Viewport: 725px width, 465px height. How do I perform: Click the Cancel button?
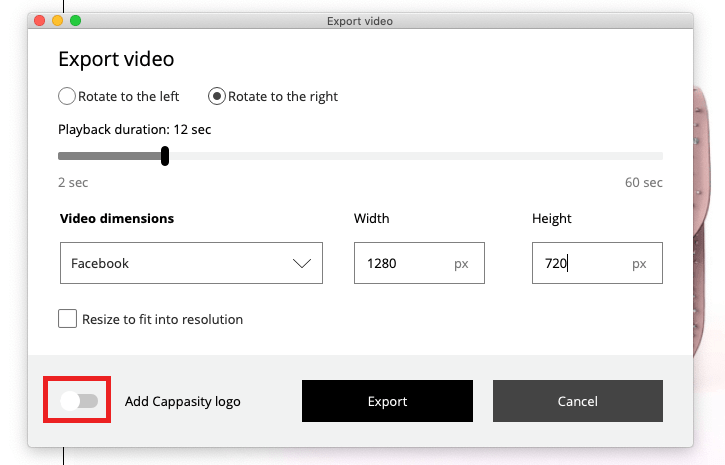(x=578, y=401)
